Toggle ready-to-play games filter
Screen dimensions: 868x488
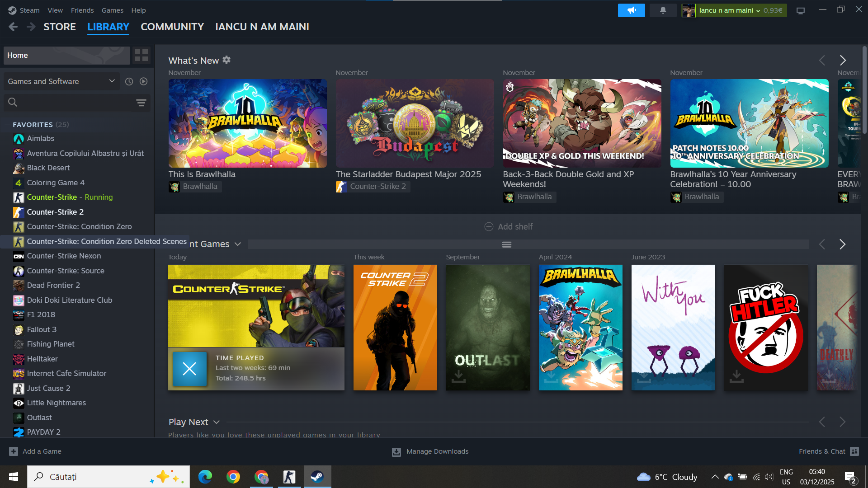point(143,81)
